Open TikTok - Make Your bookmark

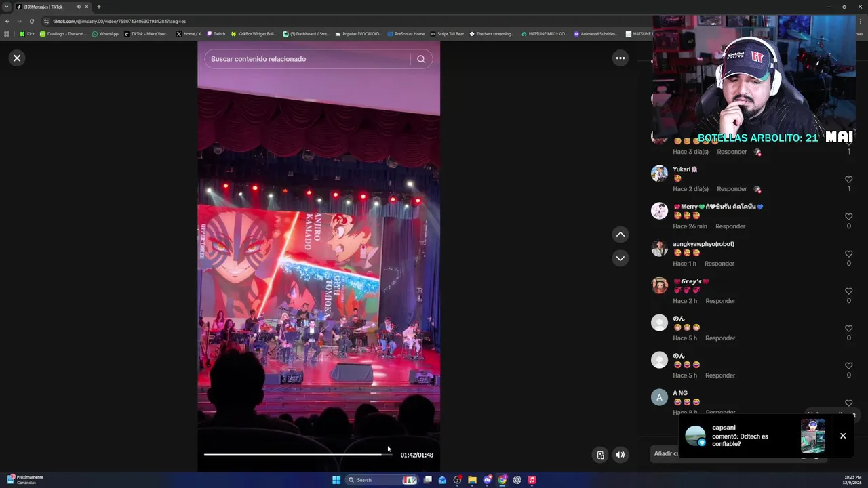coord(146,34)
